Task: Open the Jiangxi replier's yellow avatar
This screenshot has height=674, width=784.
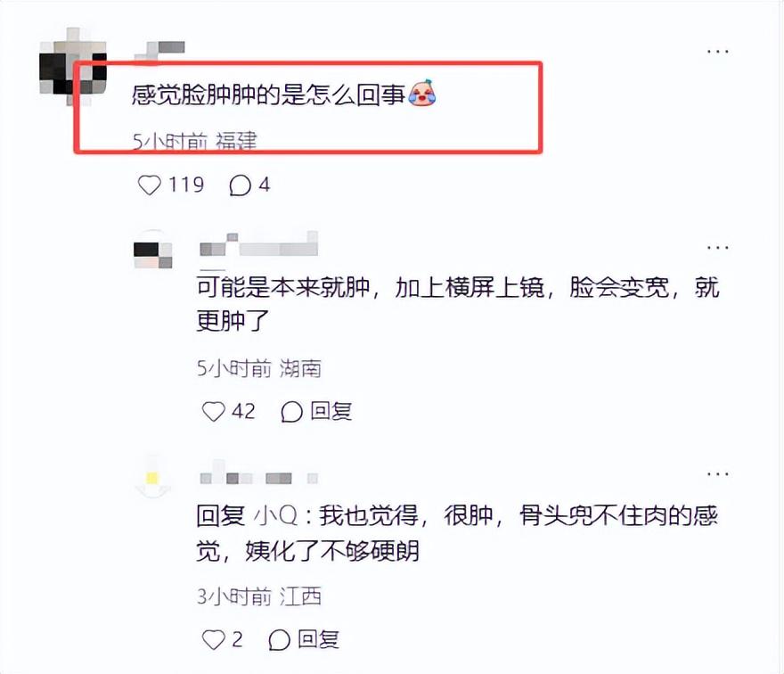Action: [x=153, y=479]
